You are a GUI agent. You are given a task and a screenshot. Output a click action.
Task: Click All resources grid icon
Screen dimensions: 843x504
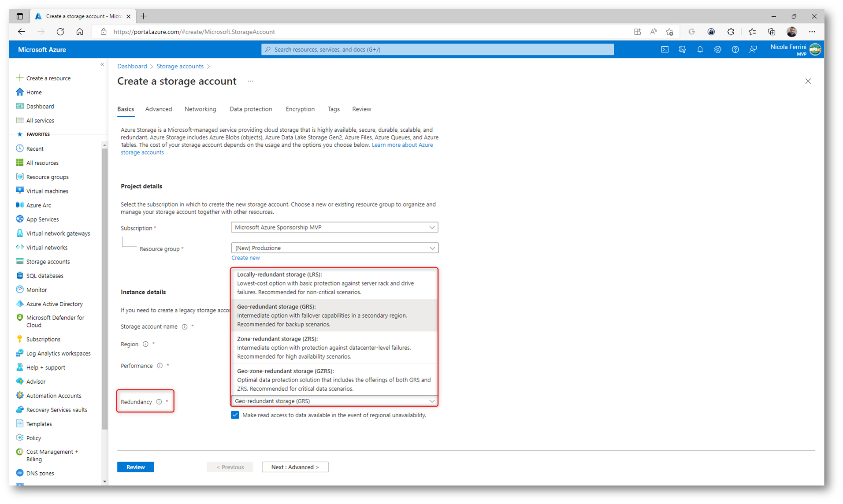[19, 163]
